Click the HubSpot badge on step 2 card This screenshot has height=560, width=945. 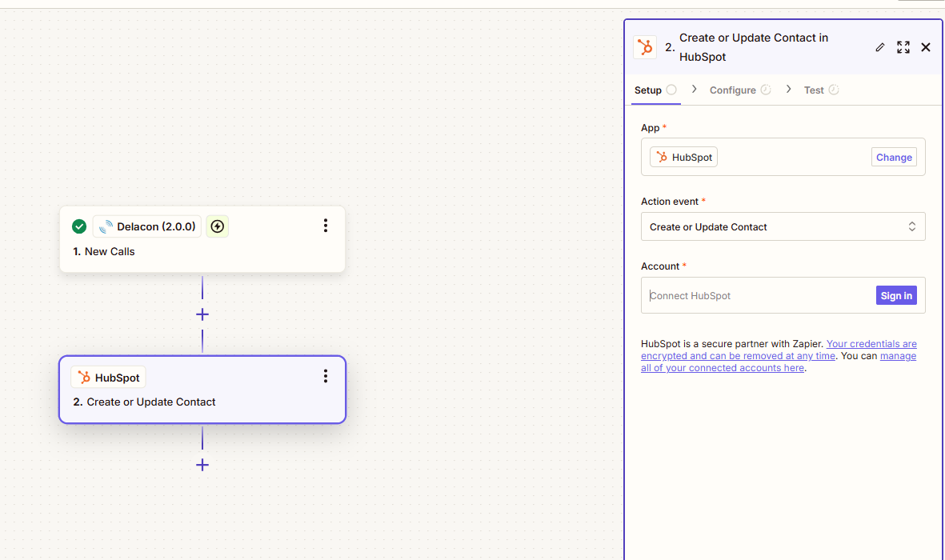coord(109,378)
